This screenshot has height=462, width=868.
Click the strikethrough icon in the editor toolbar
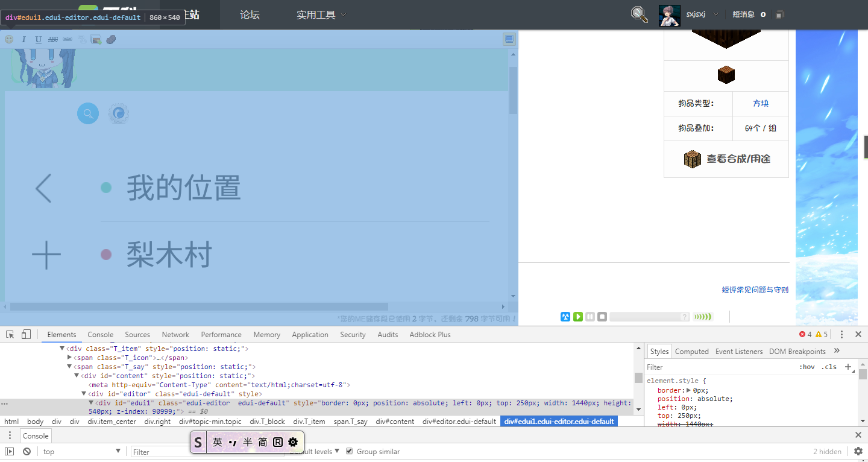tap(53, 39)
